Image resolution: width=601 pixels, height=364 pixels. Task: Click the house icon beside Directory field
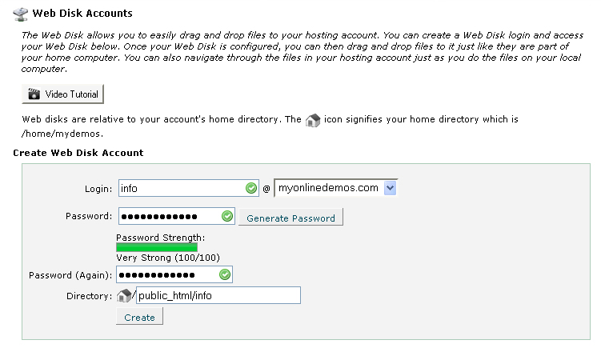124,295
